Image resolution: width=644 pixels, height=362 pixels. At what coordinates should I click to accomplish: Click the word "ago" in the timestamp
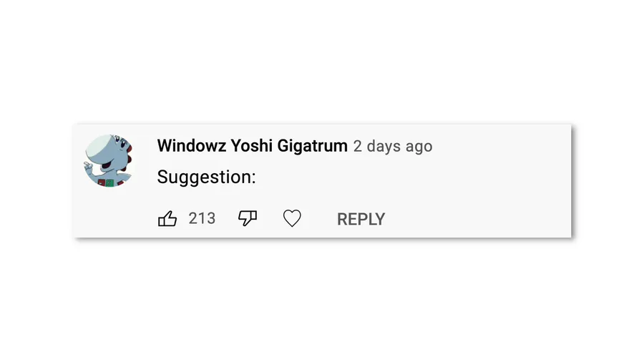pyautogui.click(x=419, y=147)
